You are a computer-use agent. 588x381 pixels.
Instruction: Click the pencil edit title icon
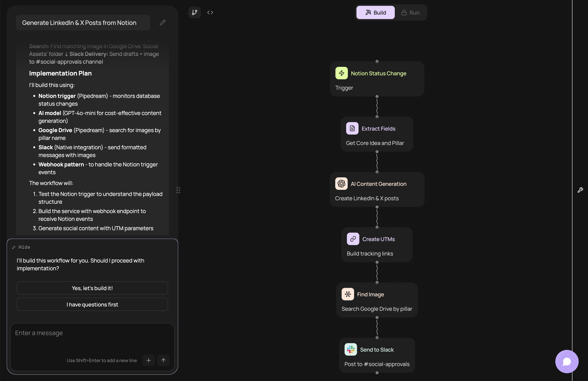[x=162, y=23]
